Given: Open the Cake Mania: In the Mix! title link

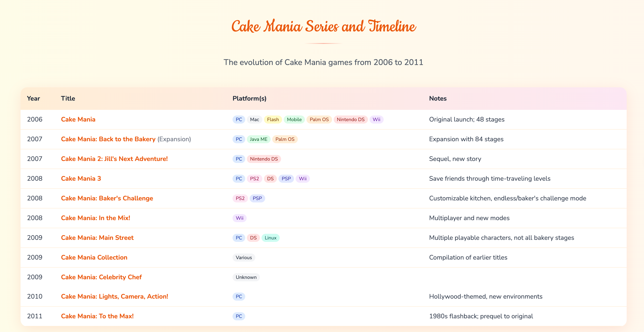Looking at the screenshot, I should (x=96, y=218).
